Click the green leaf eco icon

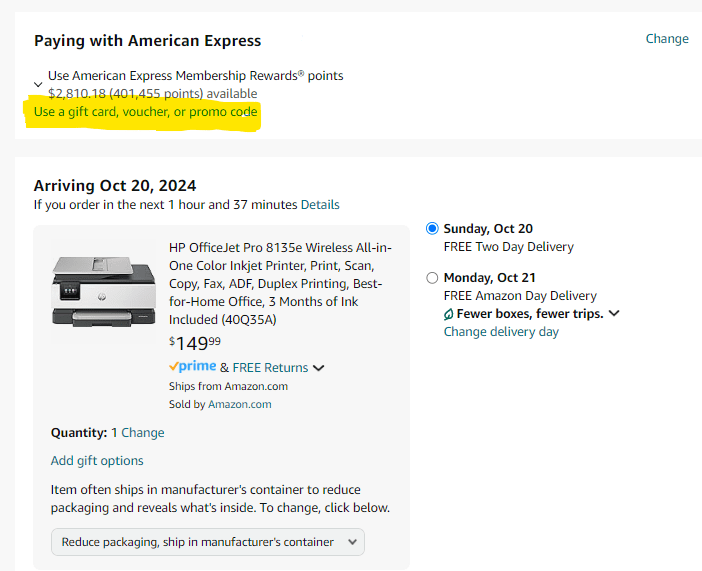[x=449, y=314]
